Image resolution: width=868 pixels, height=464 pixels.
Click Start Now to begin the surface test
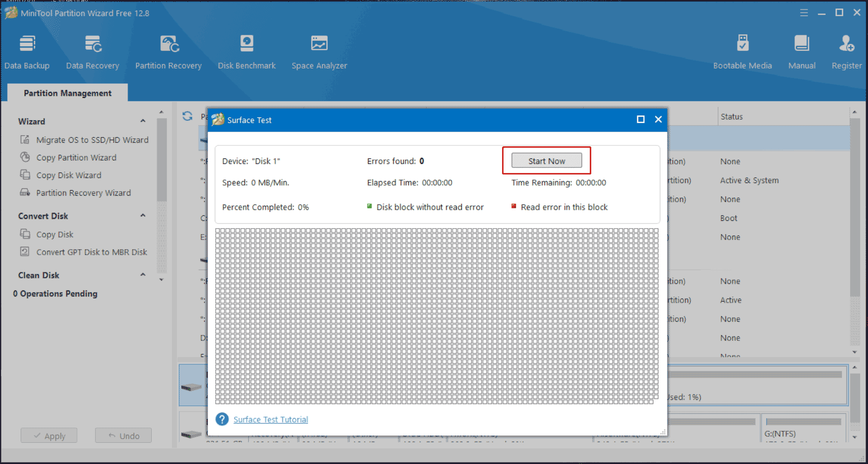tap(546, 161)
